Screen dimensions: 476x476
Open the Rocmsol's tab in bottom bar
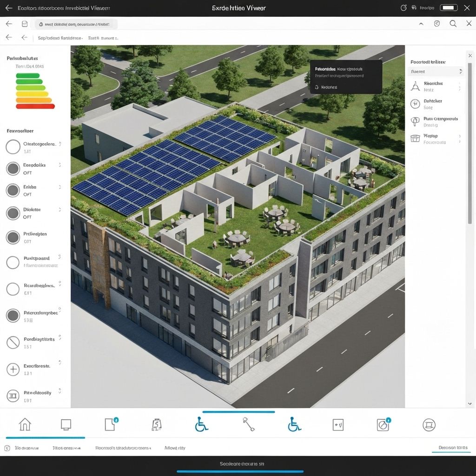(x=123, y=448)
